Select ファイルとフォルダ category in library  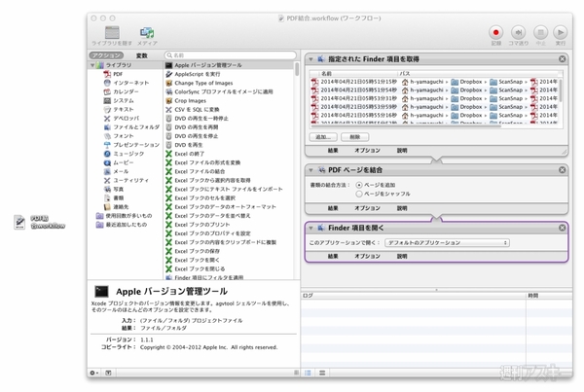click(131, 127)
